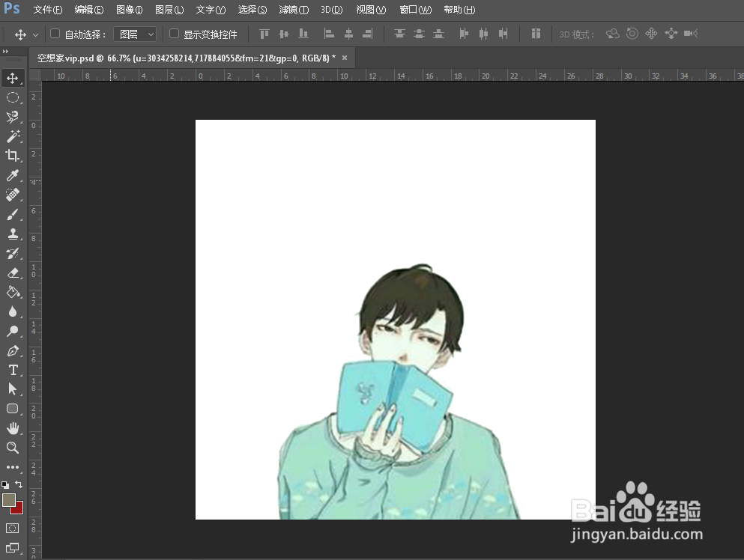
Task: Select the Elliptical Marquee tool
Action: pyautogui.click(x=13, y=97)
